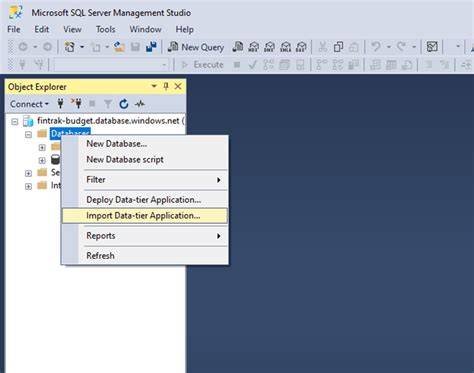
Task: Click the New Project icon
Action: (70, 47)
